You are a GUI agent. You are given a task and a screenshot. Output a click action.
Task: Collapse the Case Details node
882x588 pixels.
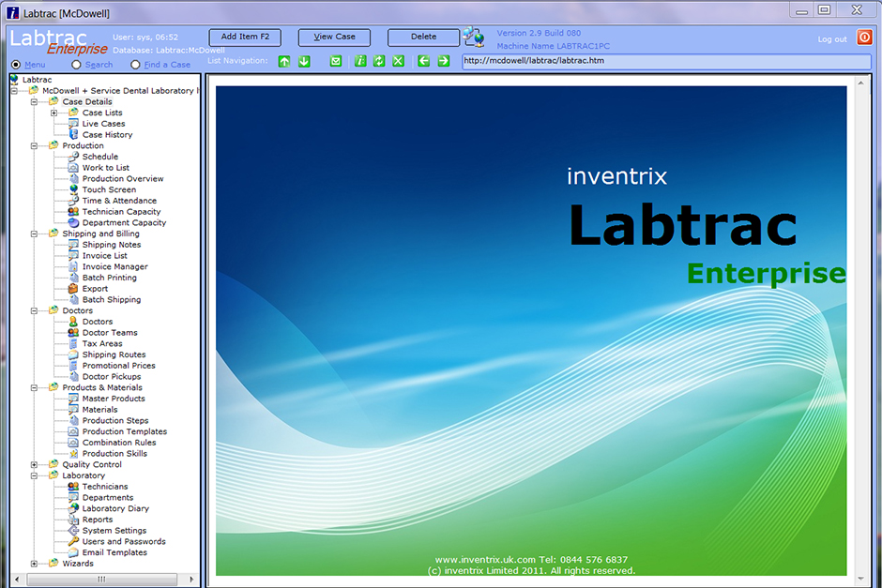point(35,101)
